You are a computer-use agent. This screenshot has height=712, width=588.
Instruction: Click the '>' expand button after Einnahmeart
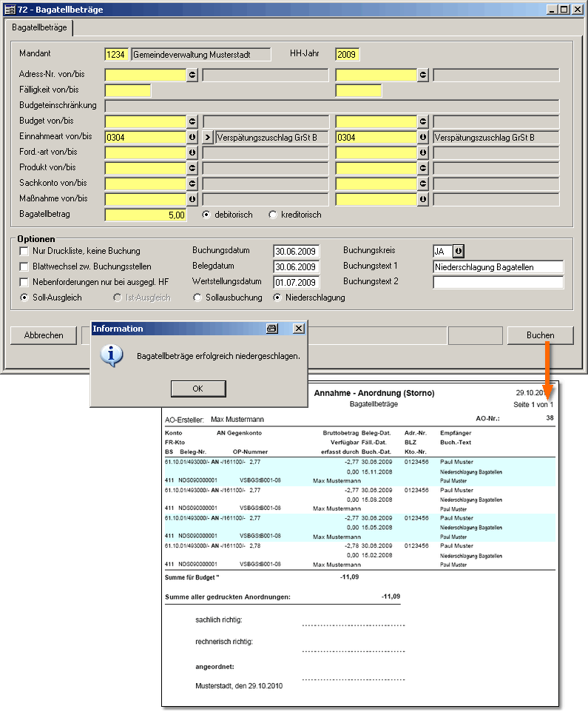pos(207,137)
